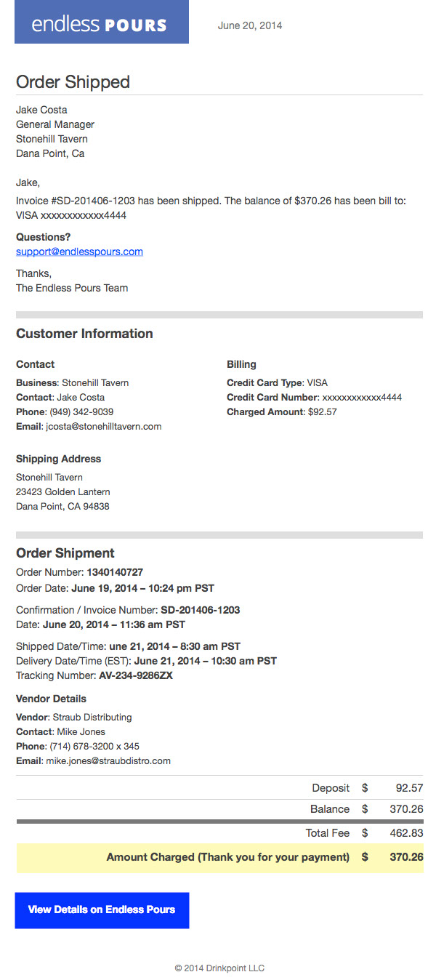Click vendor phone (714) 678-3200 x 345
The width and height of the screenshot is (436, 980).
[x=94, y=746]
